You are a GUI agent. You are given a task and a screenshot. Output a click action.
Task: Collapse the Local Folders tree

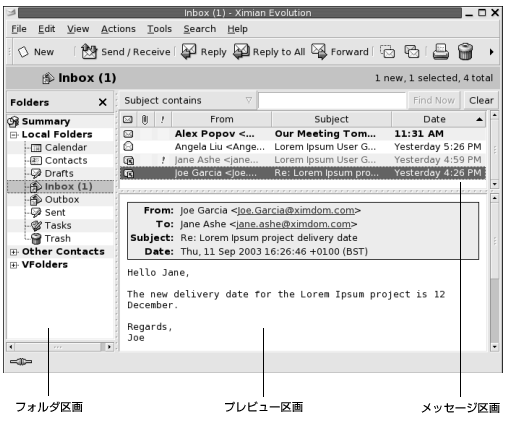[x=14, y=135]
